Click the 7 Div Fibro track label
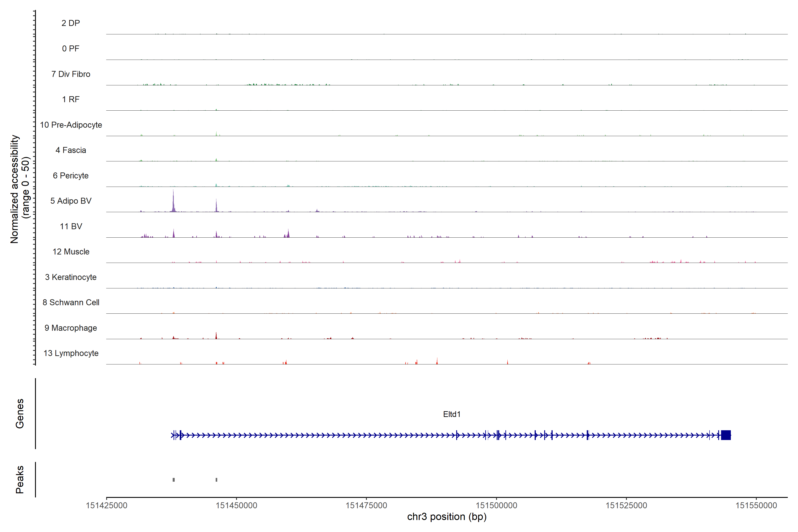The image size is (798, 532). (x=71, y=74)
